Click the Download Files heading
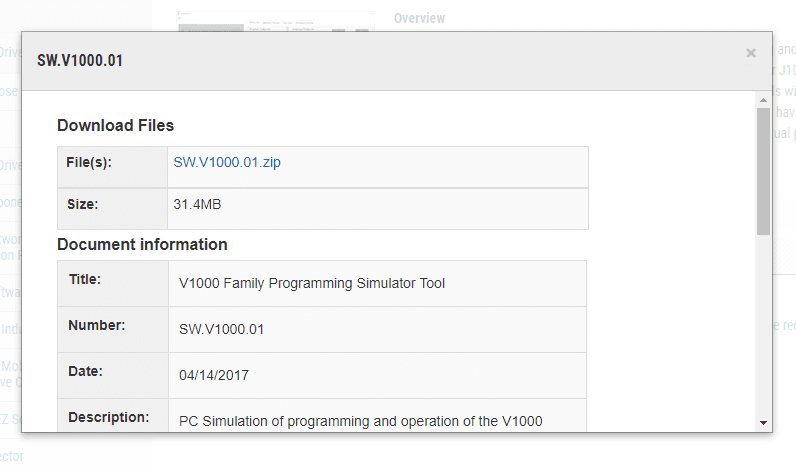The height and width of the screenshot is (470, 796). point(115,125)
